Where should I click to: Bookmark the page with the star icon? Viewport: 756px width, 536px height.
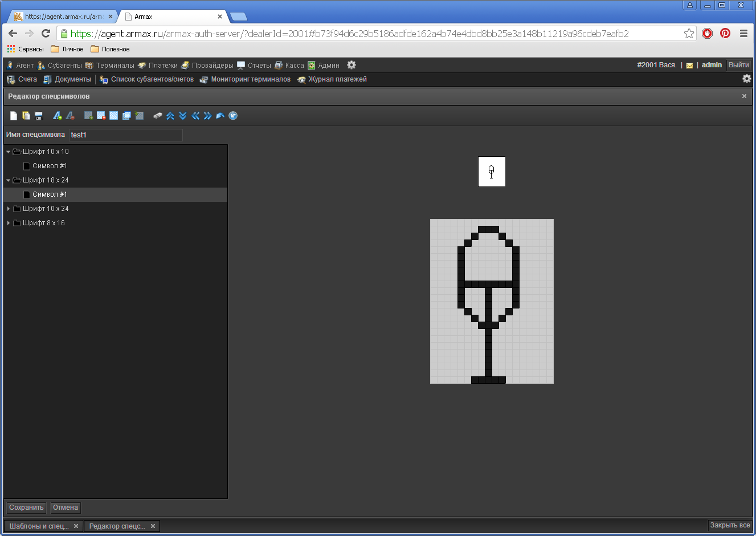click(689, 34)
